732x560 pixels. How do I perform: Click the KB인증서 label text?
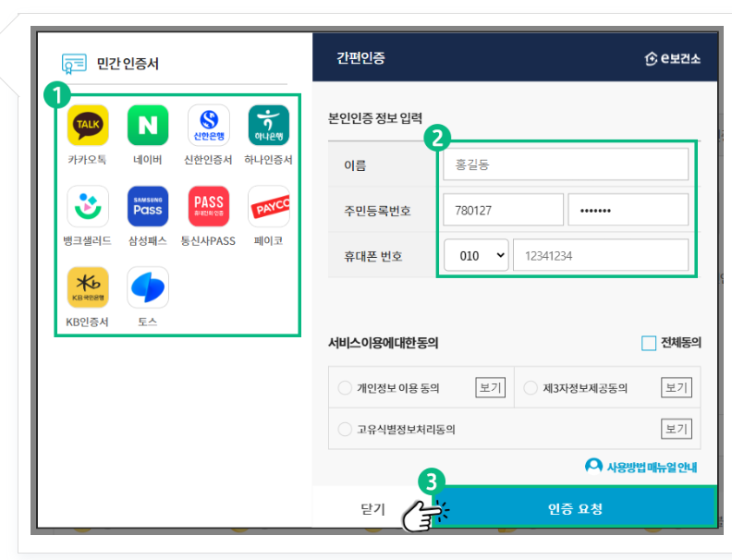click(87, 322)
